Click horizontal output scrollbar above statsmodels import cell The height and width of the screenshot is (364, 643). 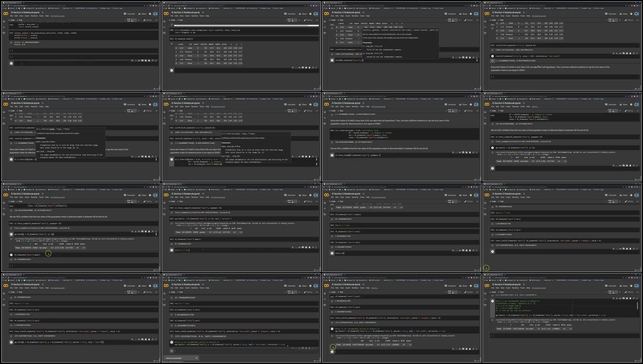click(x=246, y=25)
